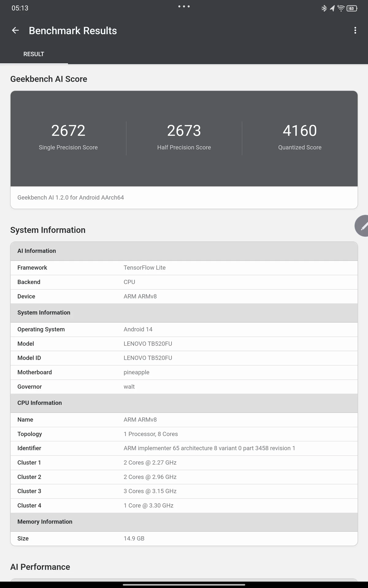Select the CPU Name row value
This screenshot has height=588, width=368.
(140, 420)
